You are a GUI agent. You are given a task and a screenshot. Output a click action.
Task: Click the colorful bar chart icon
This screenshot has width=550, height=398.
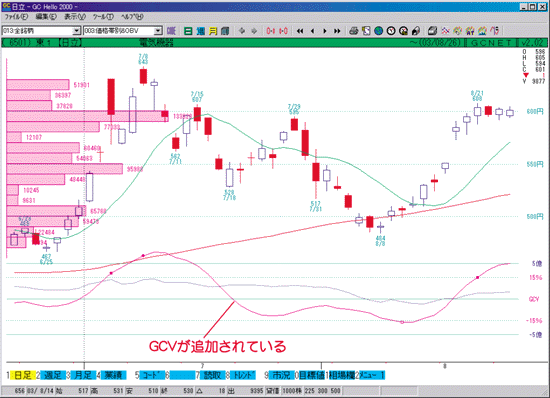coord(470,31)
